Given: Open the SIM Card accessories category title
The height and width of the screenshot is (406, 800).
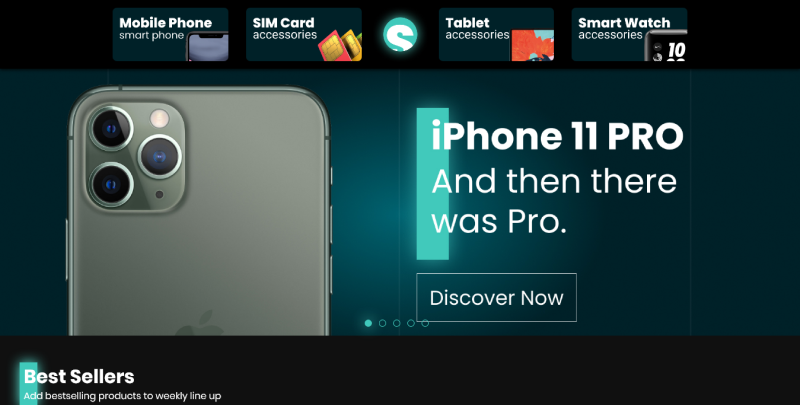Looking at the screenshot, I should [285, 29].
